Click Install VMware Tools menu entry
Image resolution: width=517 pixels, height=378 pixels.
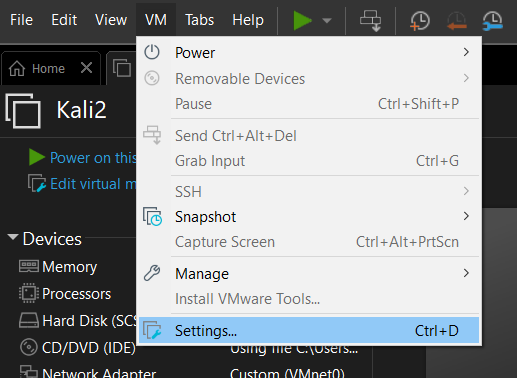coord(309,299)
